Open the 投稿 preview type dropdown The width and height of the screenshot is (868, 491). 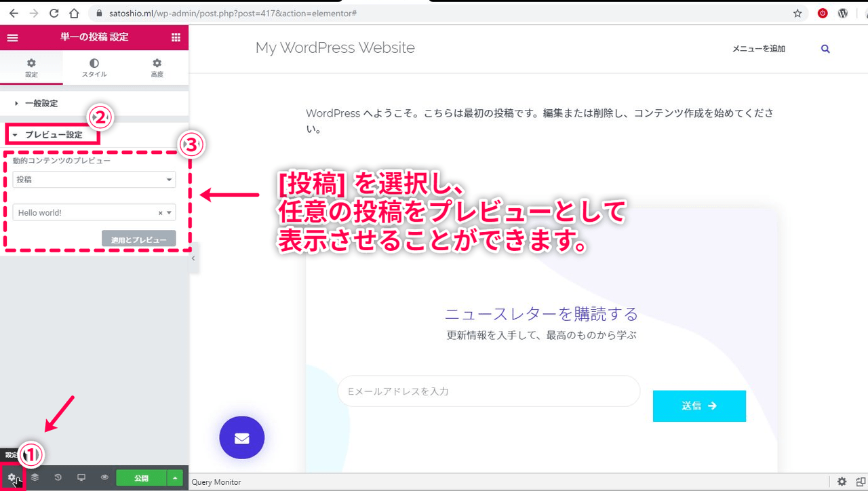pos(94,180)
